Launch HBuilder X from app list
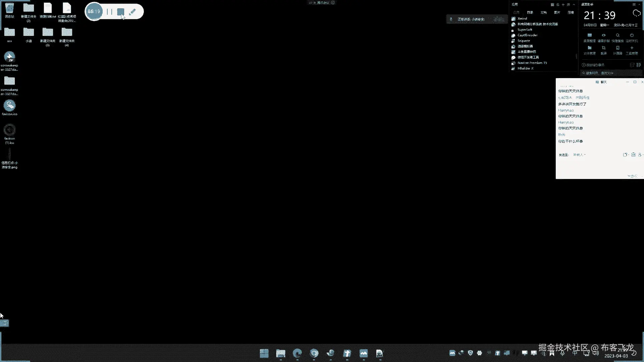Image resolution: width=644 pixels, height=362 pixels. (x=525, y=68)
